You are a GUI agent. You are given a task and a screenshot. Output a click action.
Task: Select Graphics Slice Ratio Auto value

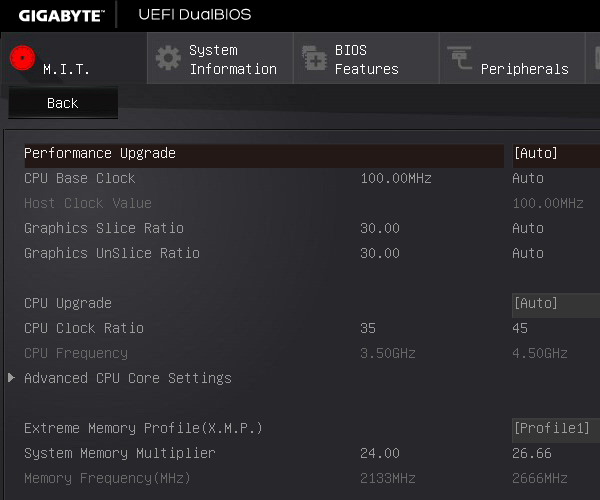[528, 228]
